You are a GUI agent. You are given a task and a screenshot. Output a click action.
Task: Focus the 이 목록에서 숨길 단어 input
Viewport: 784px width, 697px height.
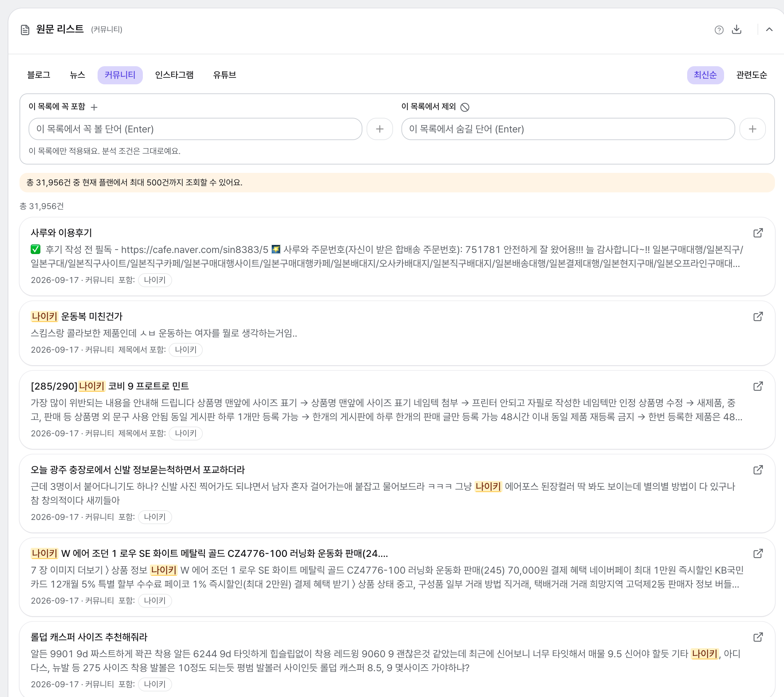(x=568, y=129)
